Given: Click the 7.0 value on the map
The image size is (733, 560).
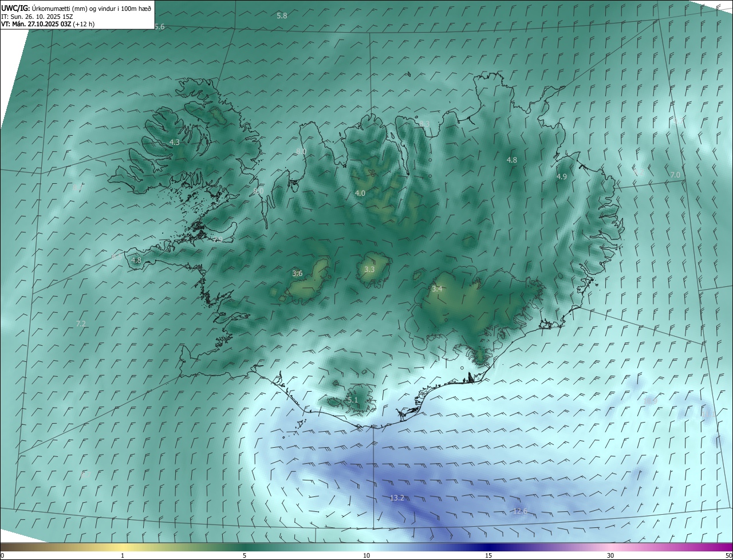Looking at the screenshot, I should [x=675, y=175].
